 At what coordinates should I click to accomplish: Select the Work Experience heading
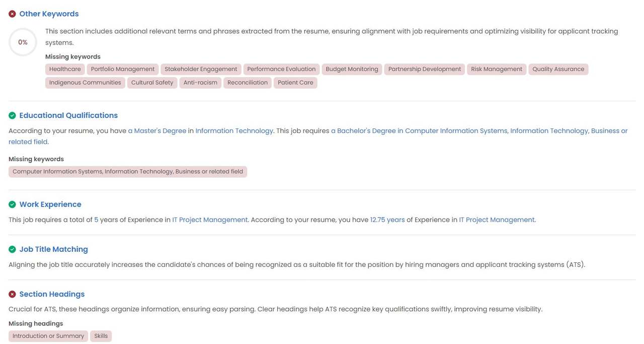pos(50,204)
